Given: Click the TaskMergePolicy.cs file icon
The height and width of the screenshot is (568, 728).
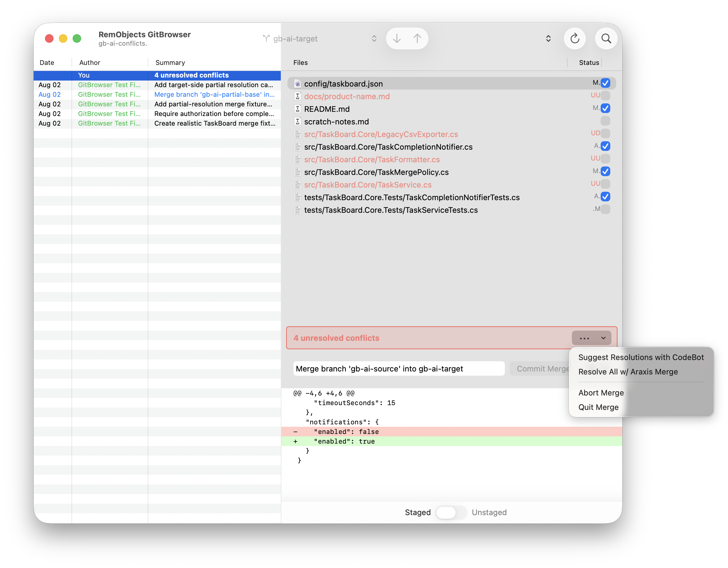Looking at the screenshot, I should pyautogui.click(x=298, y=172).
